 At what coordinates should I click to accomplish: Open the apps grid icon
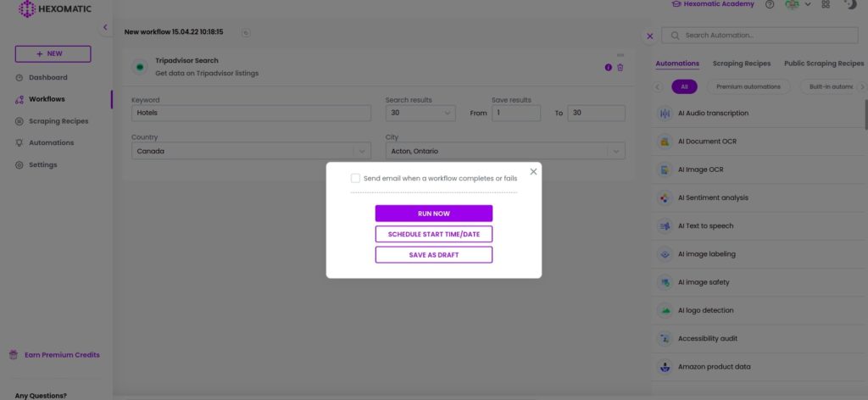826,4
